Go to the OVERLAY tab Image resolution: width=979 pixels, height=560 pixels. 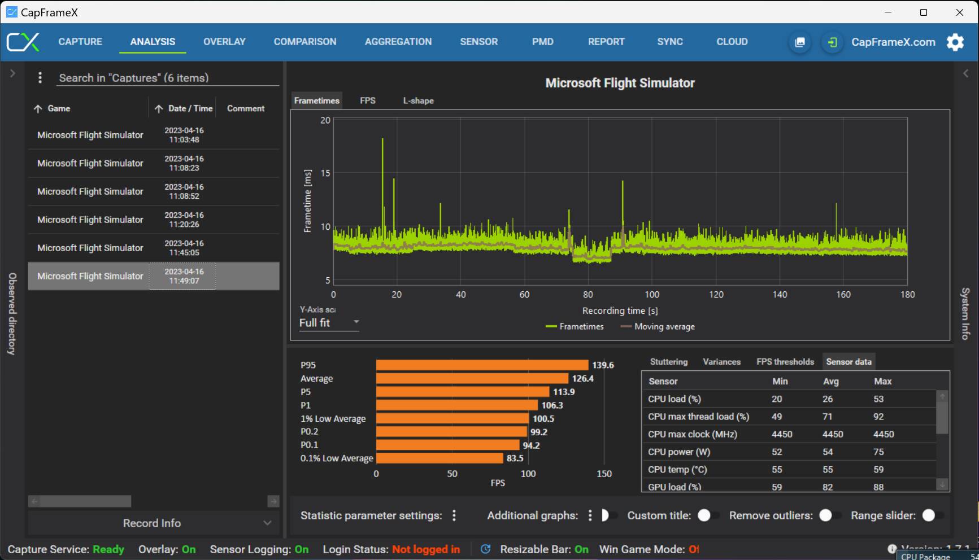[x=224, y=42]
